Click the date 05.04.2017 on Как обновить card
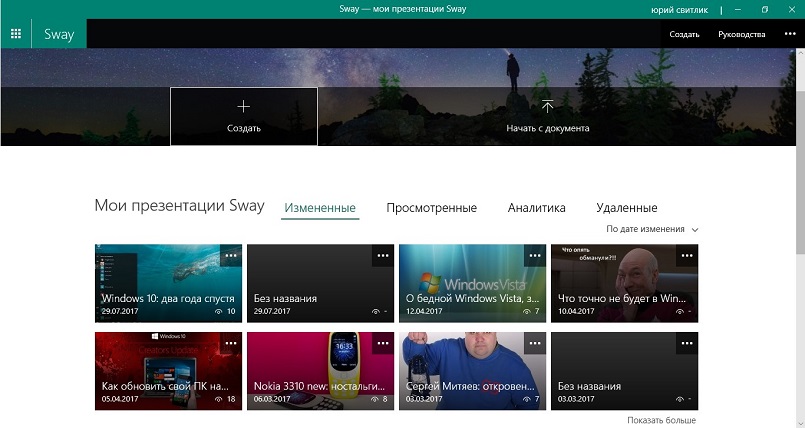 (120, 399)
